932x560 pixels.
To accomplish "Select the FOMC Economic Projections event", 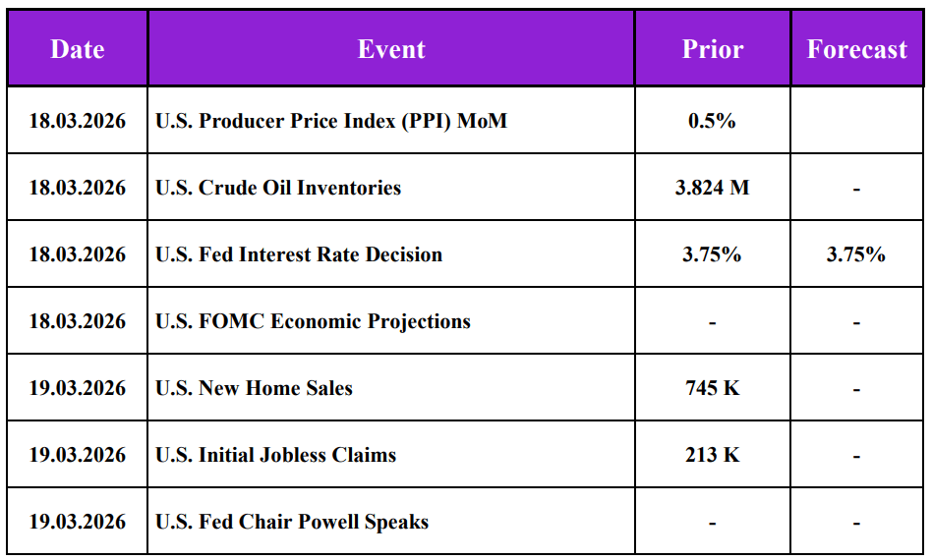I will click(313, 321).
